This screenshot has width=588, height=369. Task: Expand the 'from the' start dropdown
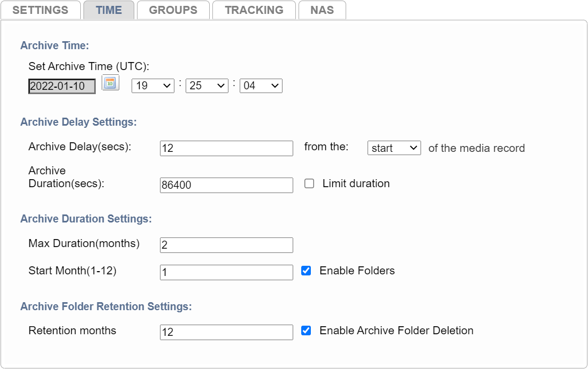coord(394,148)
